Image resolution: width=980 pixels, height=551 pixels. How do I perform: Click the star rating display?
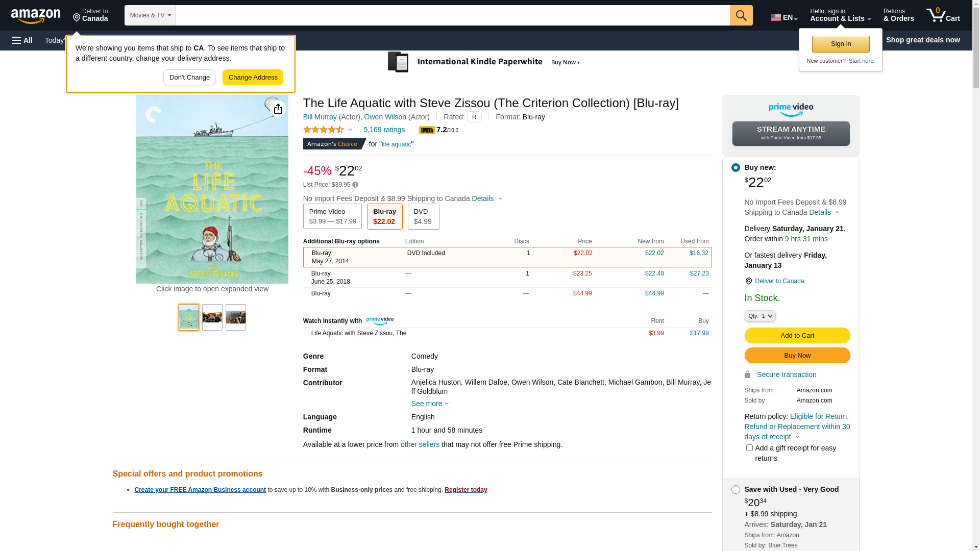[324, 130]
